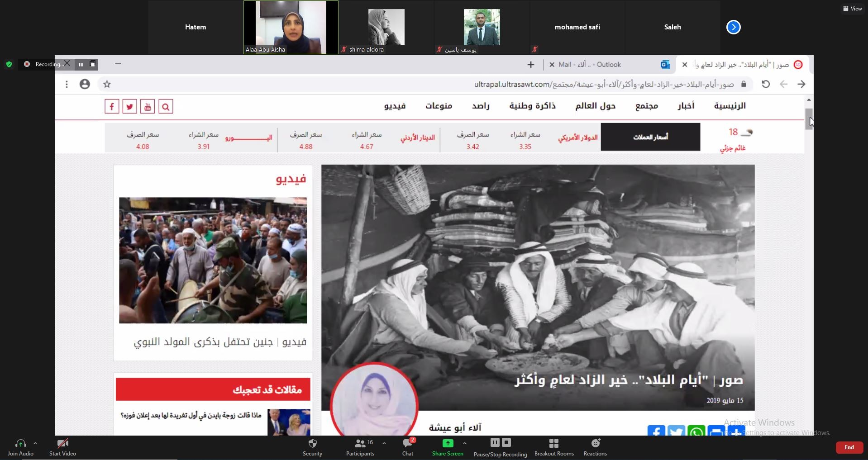Click the red End meeting button
Image resolution: width=868 pixels, height=460 pixels.
(849, 447)
